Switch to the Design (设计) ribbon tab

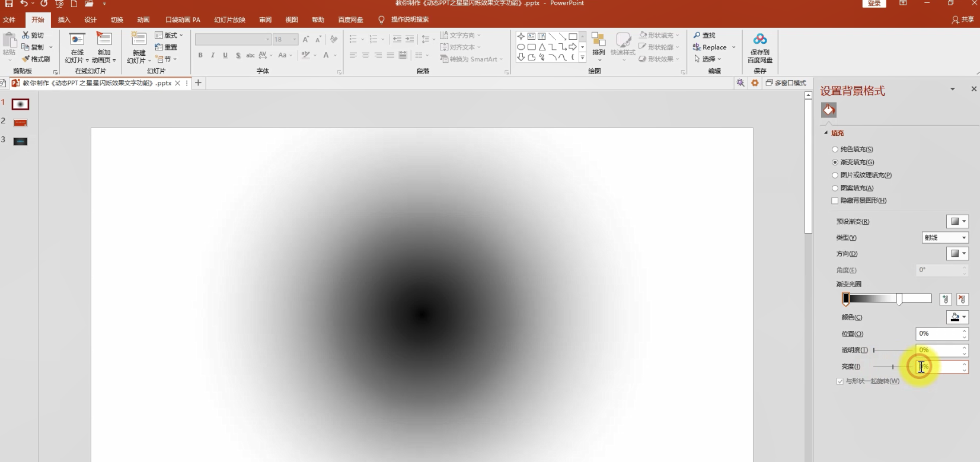[91, 20]
